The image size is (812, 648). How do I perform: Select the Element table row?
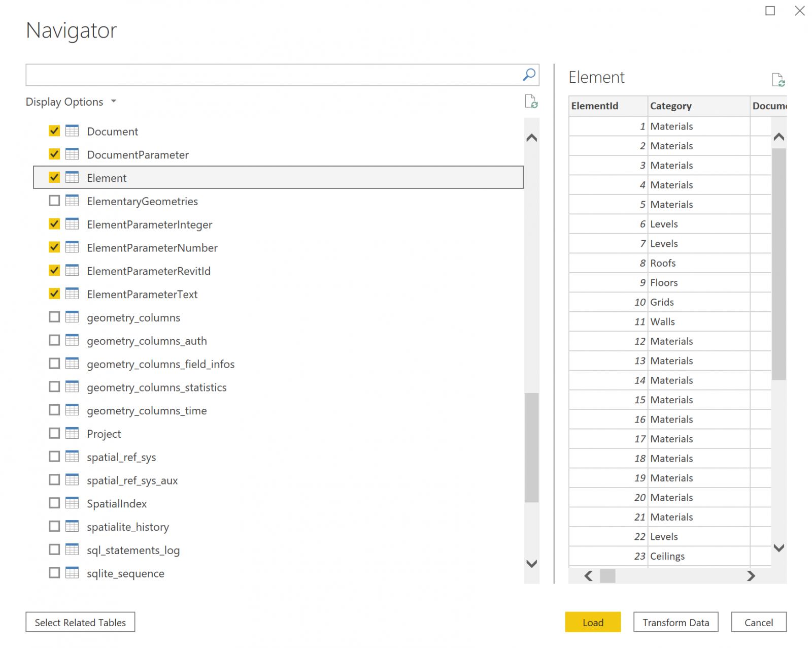(x=203, y=177)
